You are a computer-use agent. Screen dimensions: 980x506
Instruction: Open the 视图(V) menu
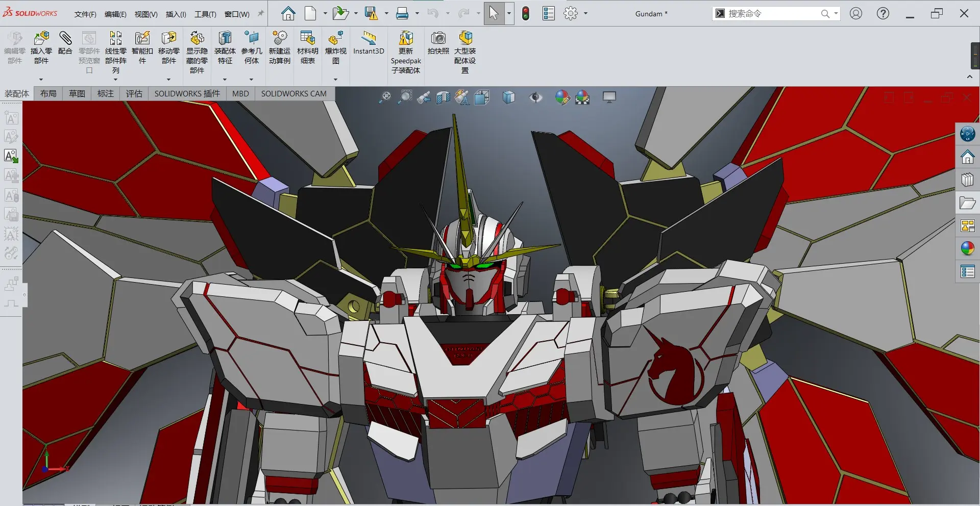tap(146, 14)
